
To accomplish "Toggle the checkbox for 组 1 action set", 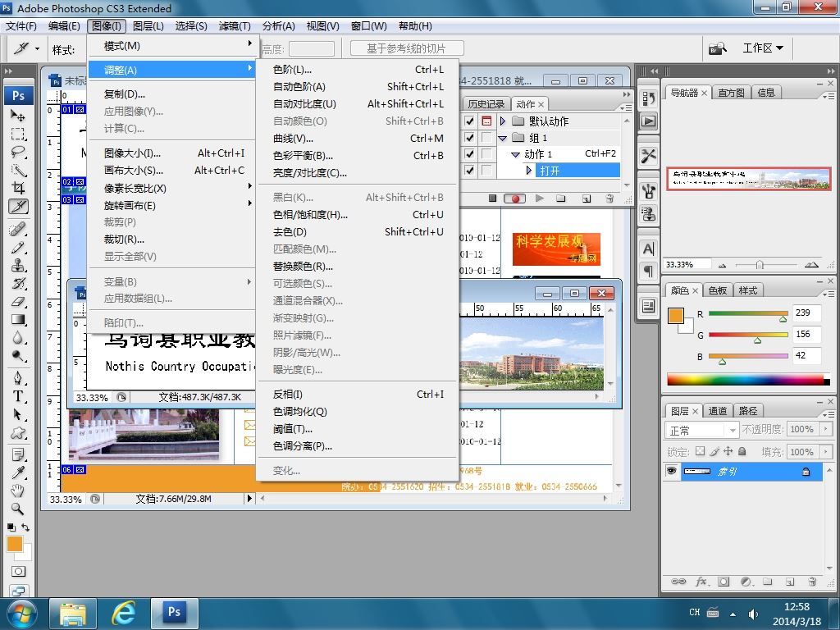I will pyautogui.click(x=470, y=138).
